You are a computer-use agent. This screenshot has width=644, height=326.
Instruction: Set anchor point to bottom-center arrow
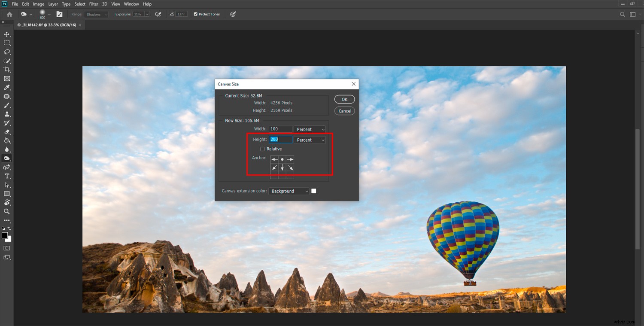point(282,167)
